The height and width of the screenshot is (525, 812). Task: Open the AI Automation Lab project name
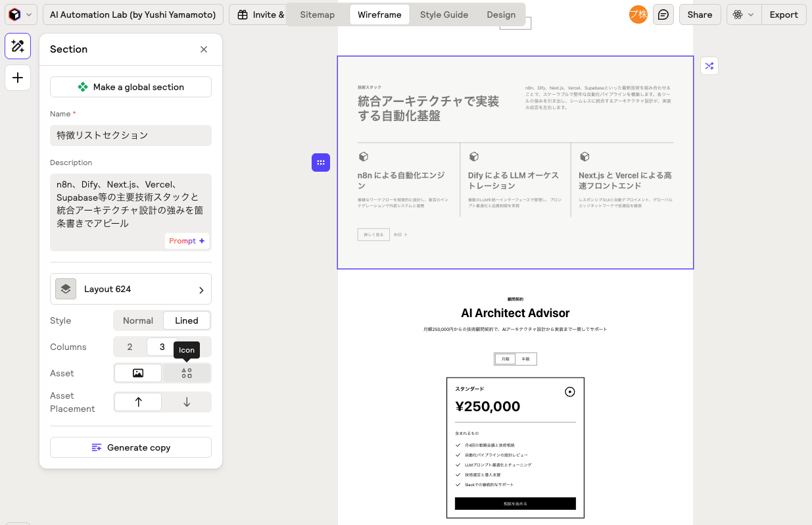click(x=133, y=14)
